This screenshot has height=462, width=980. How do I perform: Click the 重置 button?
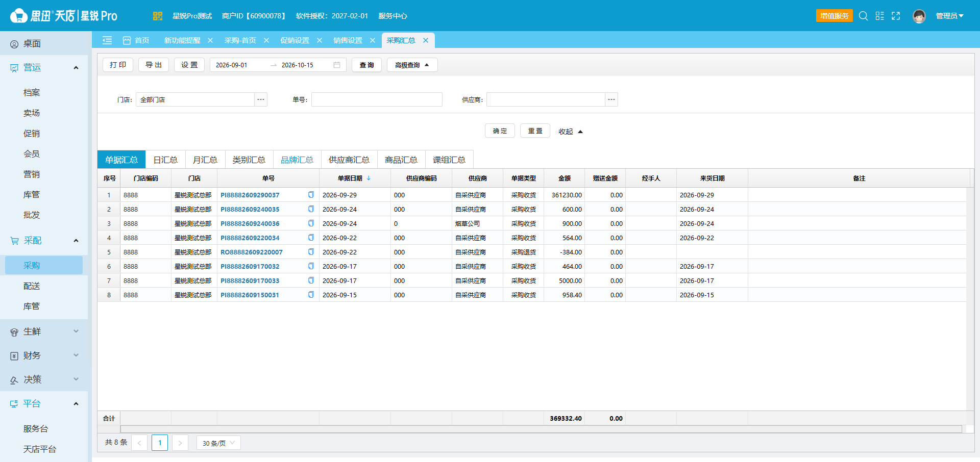point(535,131)
